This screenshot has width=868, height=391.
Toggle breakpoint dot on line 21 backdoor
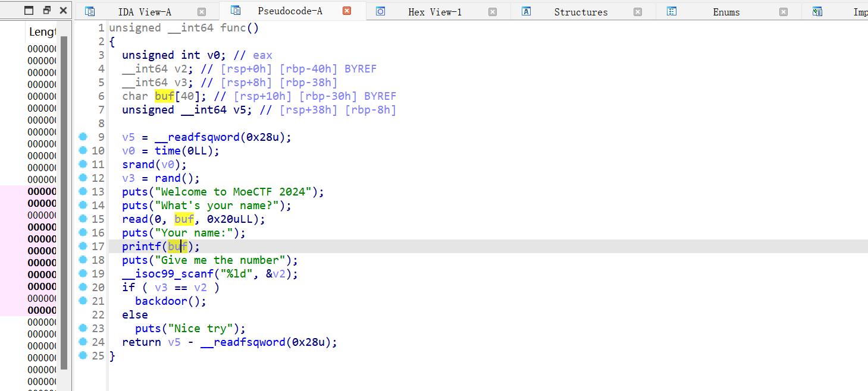pos(83,301)
